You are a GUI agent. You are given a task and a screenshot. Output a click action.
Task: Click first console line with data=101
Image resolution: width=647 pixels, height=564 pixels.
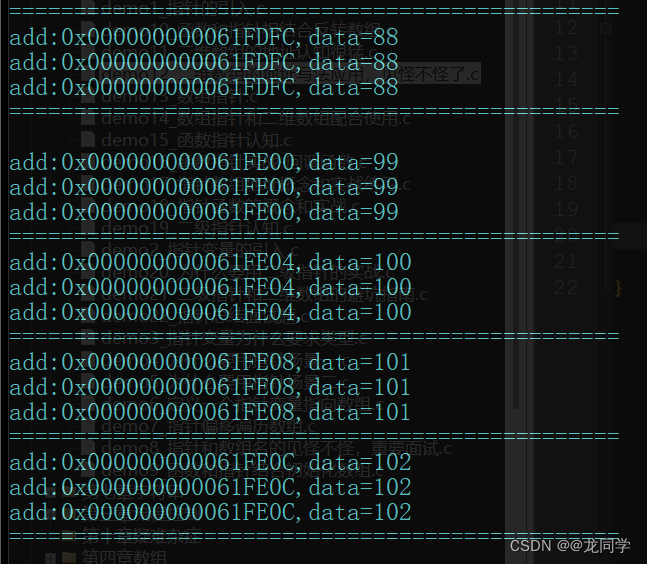pyautogui.click(x=210, y=363)
